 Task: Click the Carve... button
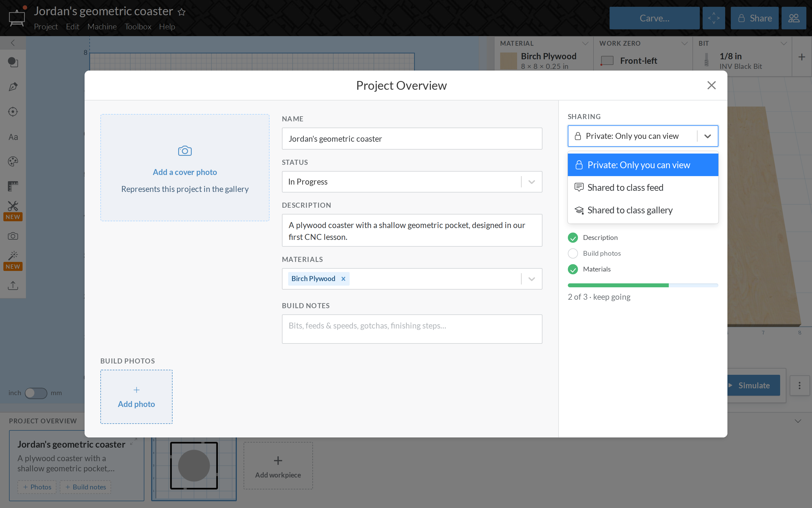point(654,18)
